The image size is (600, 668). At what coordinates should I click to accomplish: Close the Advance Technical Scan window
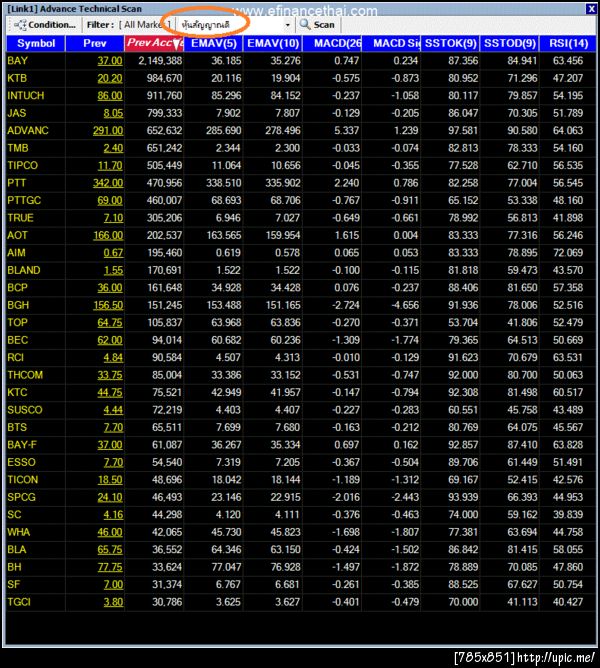[x=591, y=9]
